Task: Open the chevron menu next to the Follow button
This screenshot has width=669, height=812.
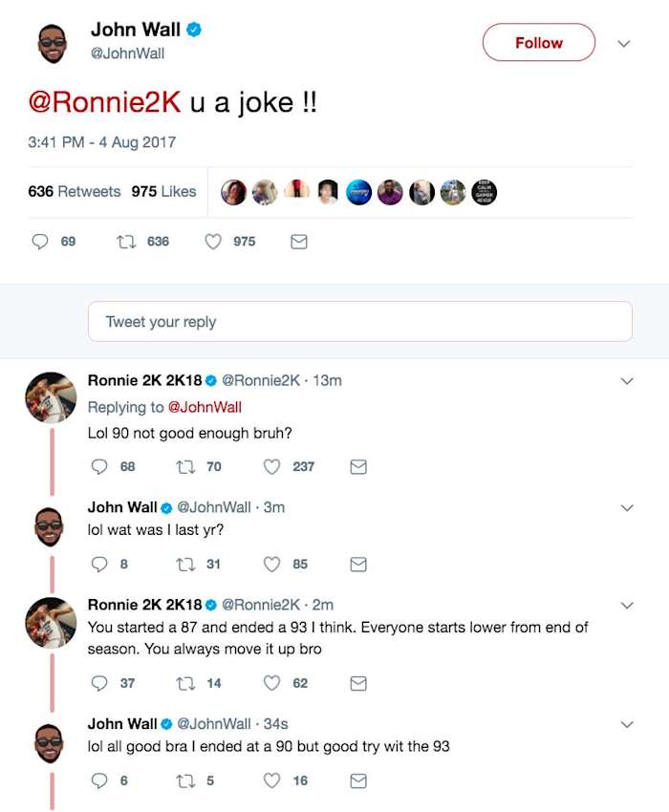Action: 624,43
